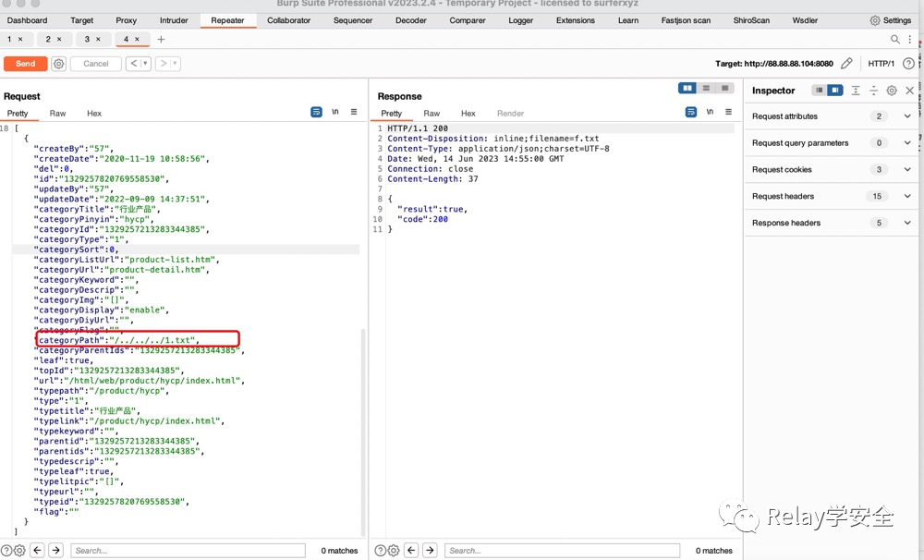Set Inspector left-docked layout icon
Viewport: 924px width, 560px height.
[x=819, y=91]
